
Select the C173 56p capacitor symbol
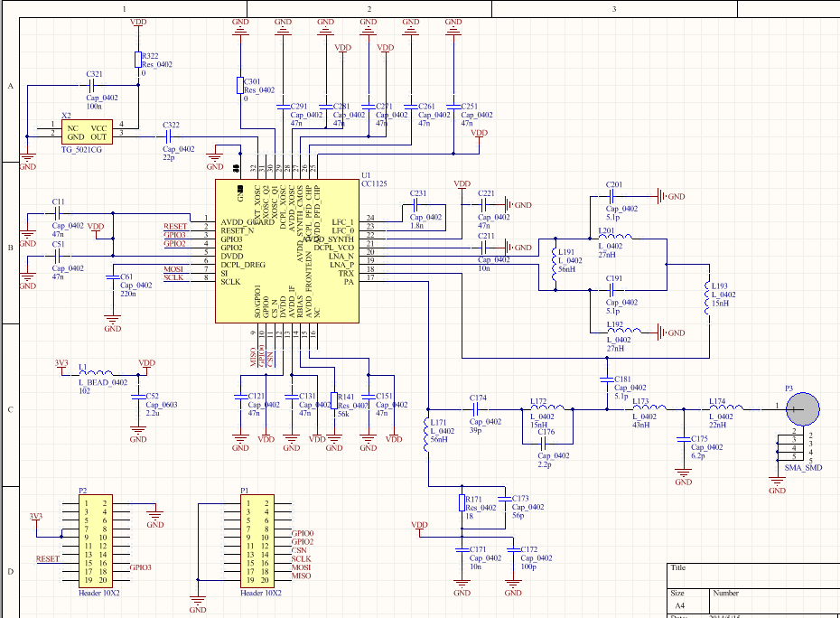(505, 499)
